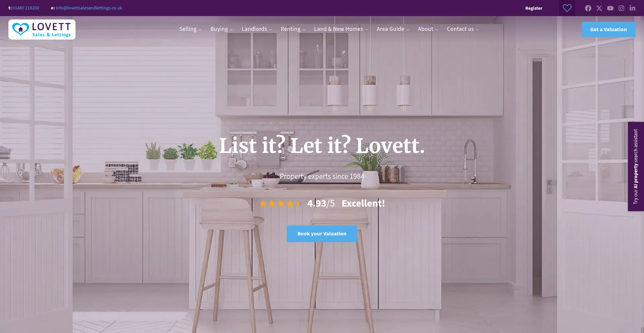The width and height of the screenshot is (644, 333).
Task: Open the AI property search assistant tab
Action: 636,166
